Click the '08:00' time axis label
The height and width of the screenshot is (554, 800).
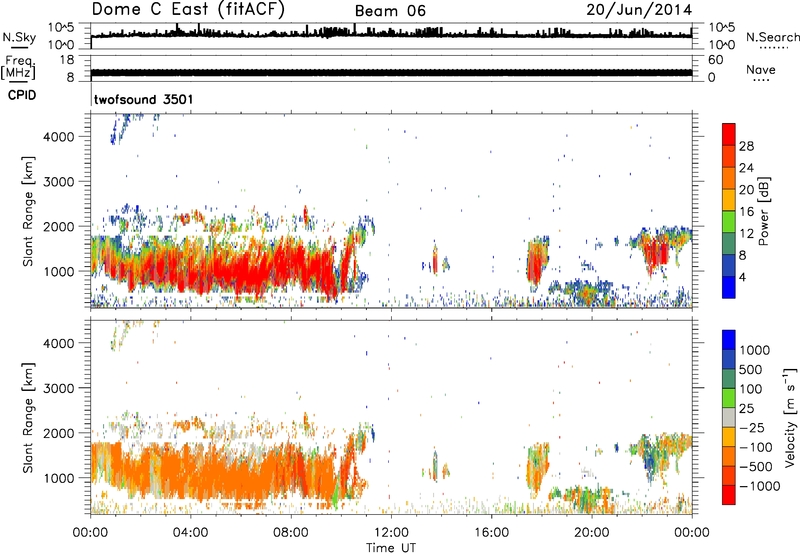pyautogui.click(x=291, y=533)
